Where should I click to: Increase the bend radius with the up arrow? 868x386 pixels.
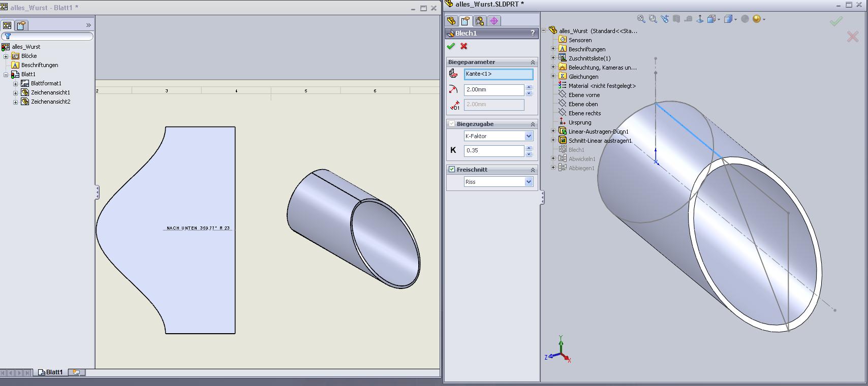click(529, 87)
